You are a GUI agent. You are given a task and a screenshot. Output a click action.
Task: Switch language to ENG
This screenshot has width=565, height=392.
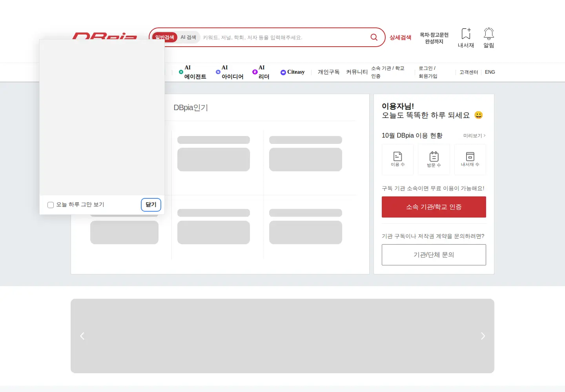click(490, 72)
